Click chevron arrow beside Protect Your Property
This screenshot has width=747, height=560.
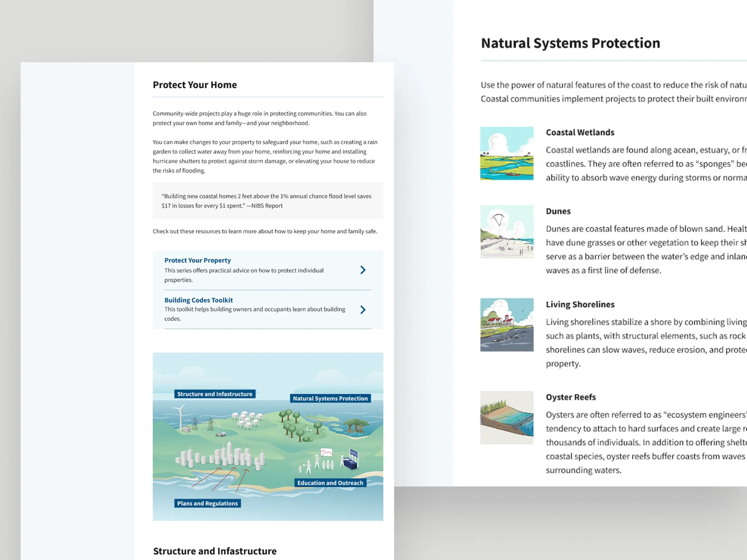(x=363, y=270)
